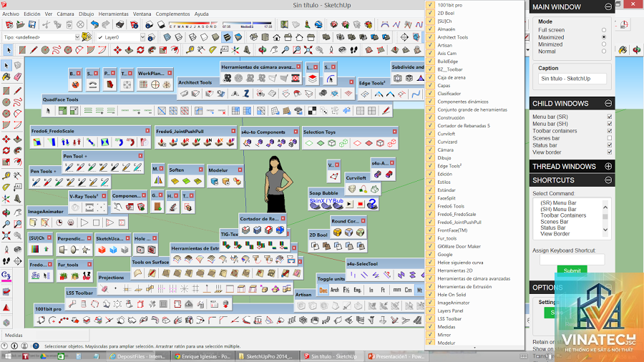Uncheck Curviloft in the toolbar list
This screenshot has height=362, width=644.
coord(430,134)
